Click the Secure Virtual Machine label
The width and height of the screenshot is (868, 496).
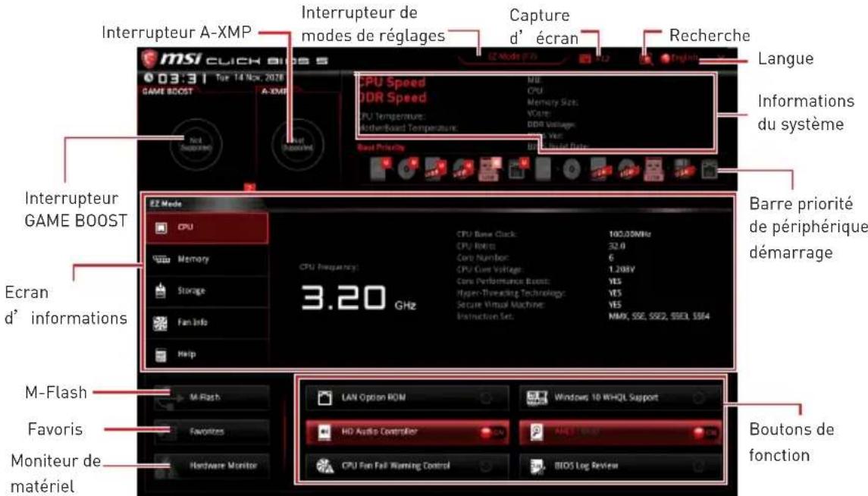[501, 305]
